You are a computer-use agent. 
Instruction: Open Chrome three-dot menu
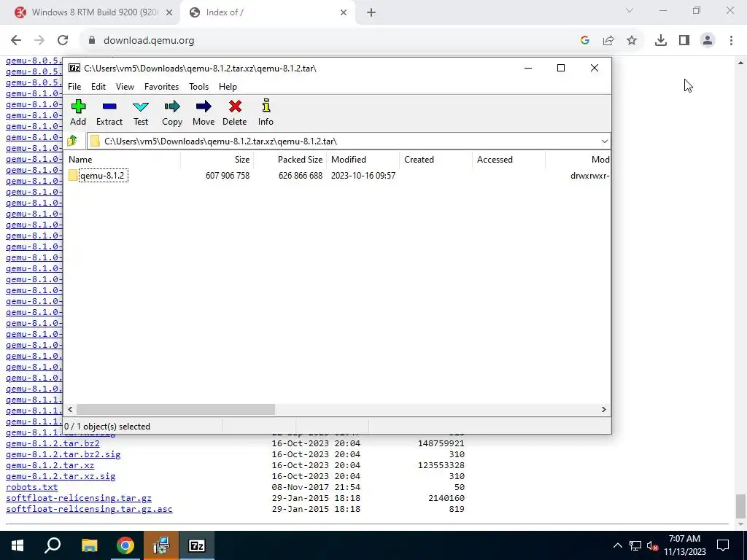[731, 41]
